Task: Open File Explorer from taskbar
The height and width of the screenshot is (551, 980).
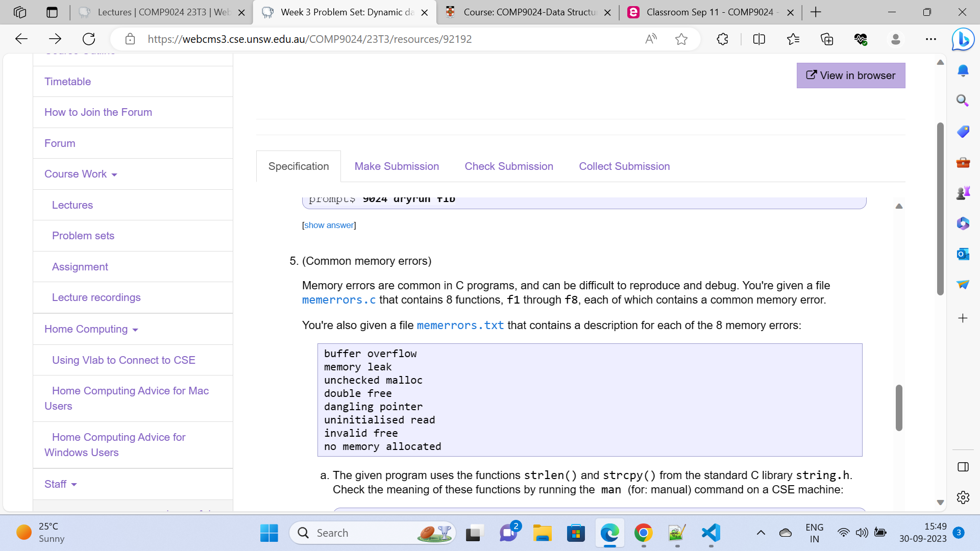Action: pyautogui.click(x=542, y=533)
